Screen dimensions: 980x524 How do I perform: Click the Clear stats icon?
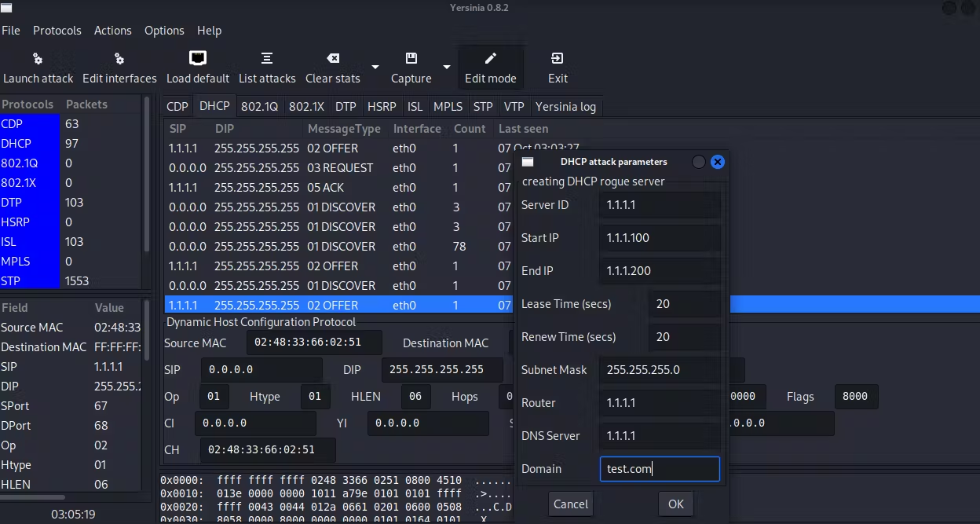pos(332,67)
